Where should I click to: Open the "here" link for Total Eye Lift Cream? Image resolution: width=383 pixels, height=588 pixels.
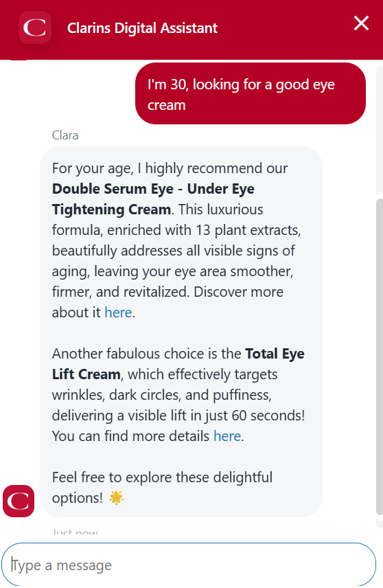coord(227,436)
